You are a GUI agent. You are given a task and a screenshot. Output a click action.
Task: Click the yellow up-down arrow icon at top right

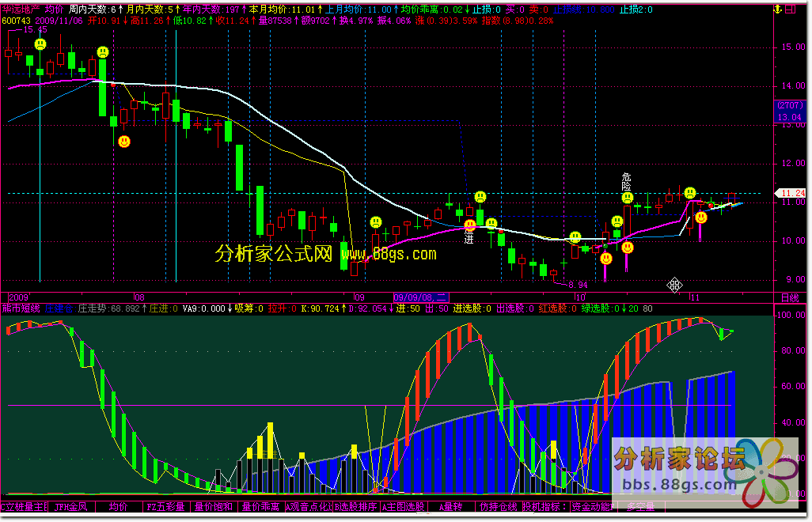pos(777,9)
